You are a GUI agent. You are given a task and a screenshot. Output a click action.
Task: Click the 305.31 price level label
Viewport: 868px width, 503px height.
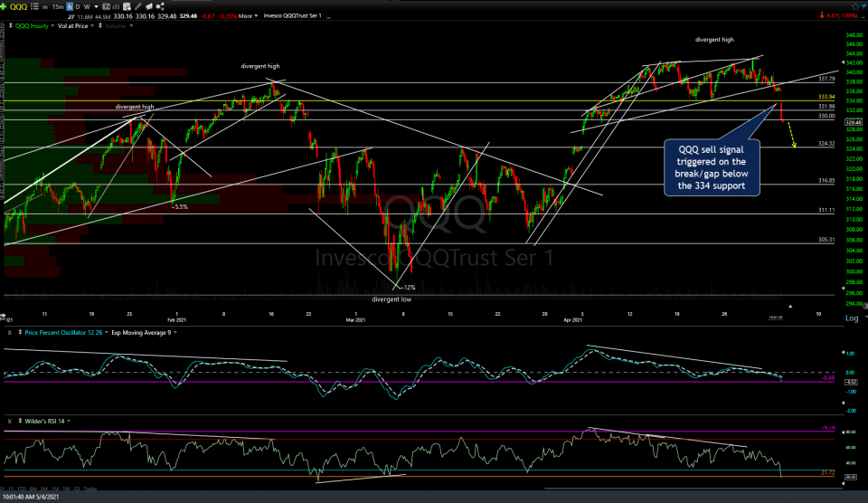click(x=826, y=240)
